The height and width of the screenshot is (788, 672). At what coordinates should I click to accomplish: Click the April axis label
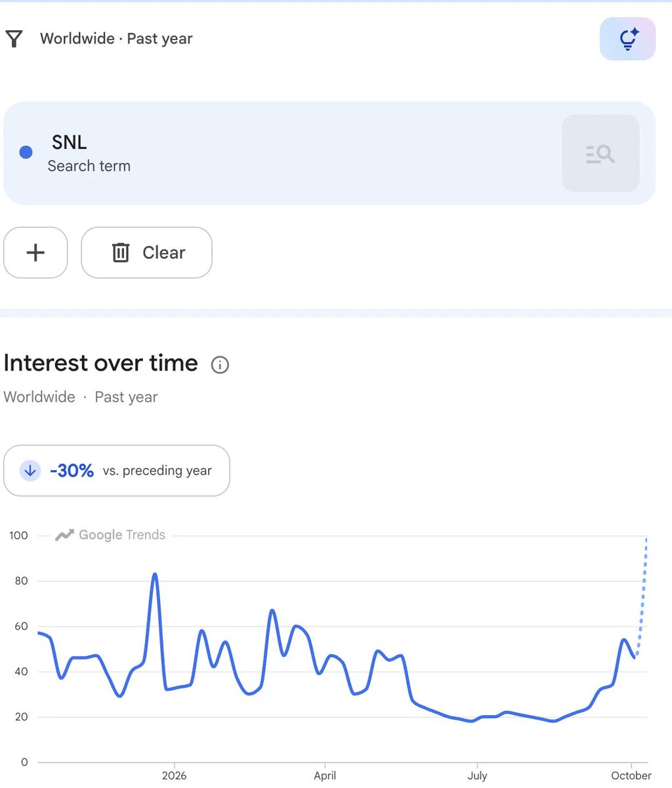[325, 776]
